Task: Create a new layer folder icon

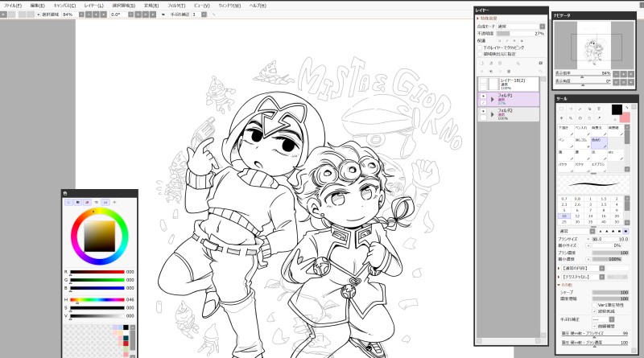Action: point(500,64)
